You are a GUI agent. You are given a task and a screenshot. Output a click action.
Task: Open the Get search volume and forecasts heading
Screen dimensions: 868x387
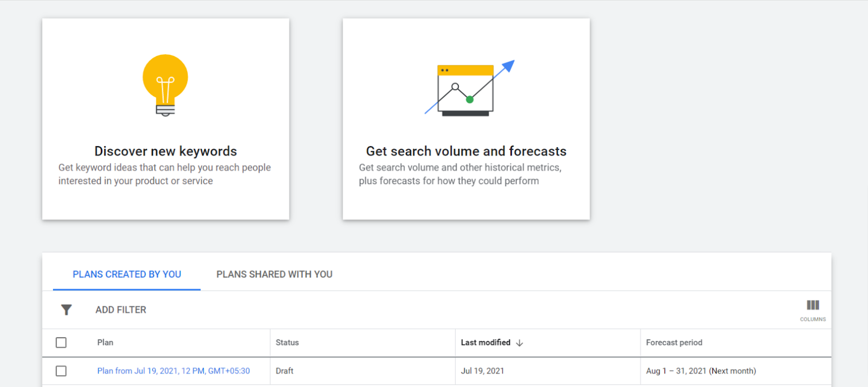(466, 151)
